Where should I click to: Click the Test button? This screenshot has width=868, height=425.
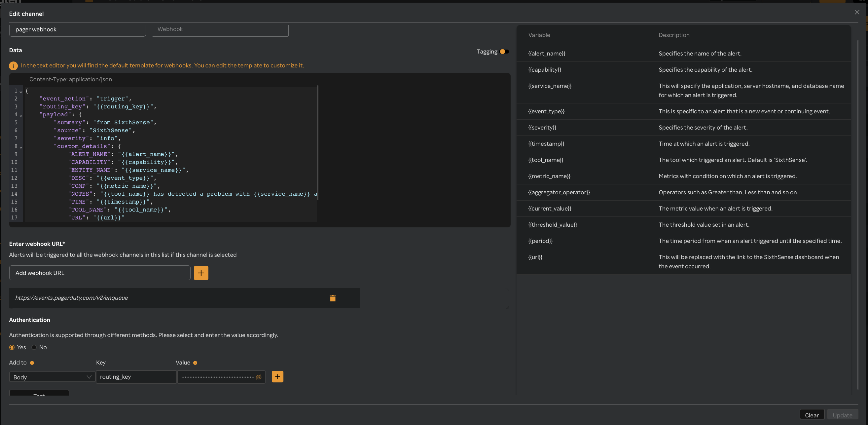39,395
